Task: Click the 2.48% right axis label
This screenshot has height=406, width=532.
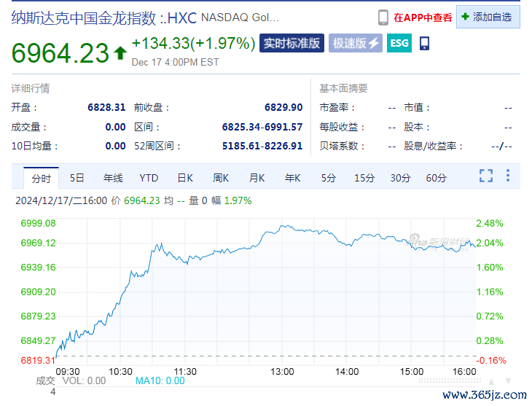Action: (x=490, y=223)
